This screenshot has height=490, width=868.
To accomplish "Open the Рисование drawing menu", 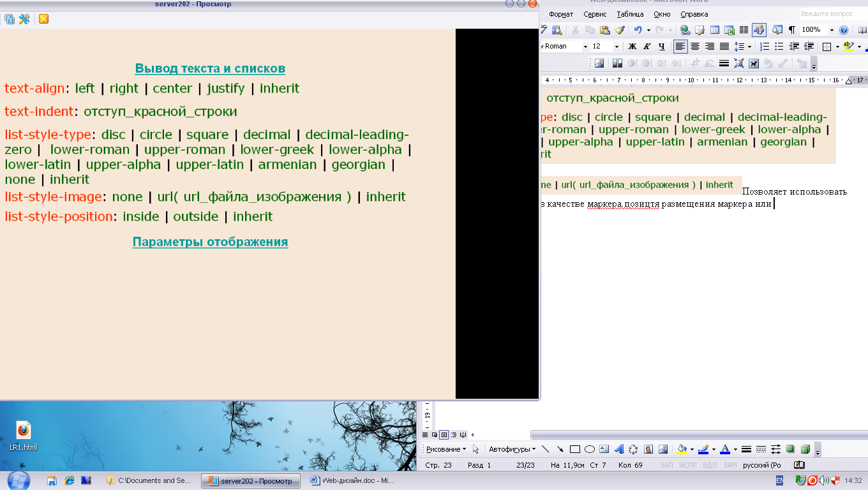I will (x=446, y=449).
